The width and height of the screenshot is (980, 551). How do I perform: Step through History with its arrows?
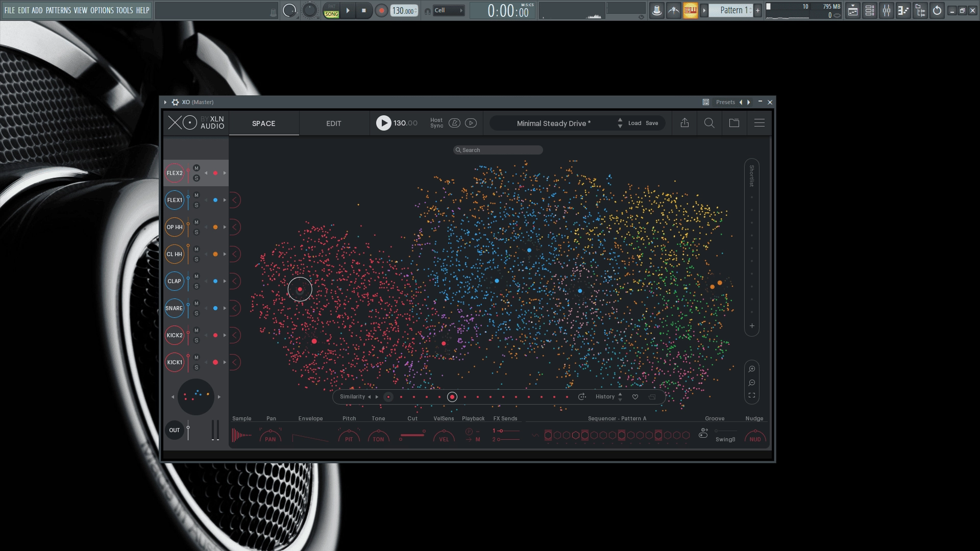click(620, 397)
